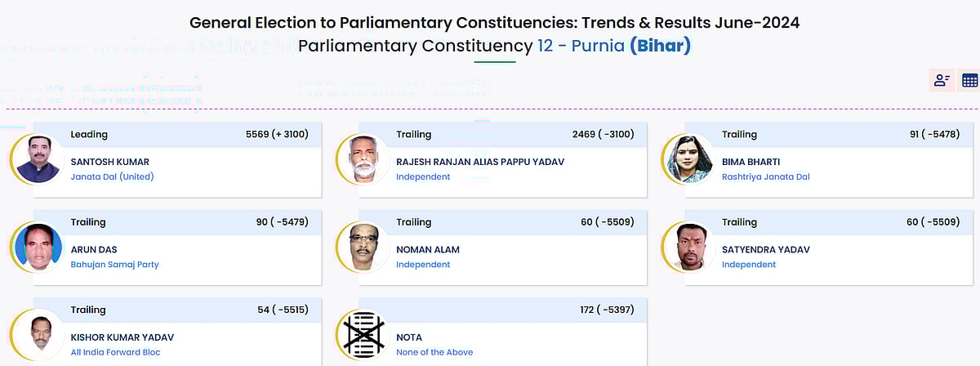The height and width of the screenshot is (366, 980).
Task: Select Pappu Yadav's 2469 (-3100) tally
Action: click(x=603, y=134)
